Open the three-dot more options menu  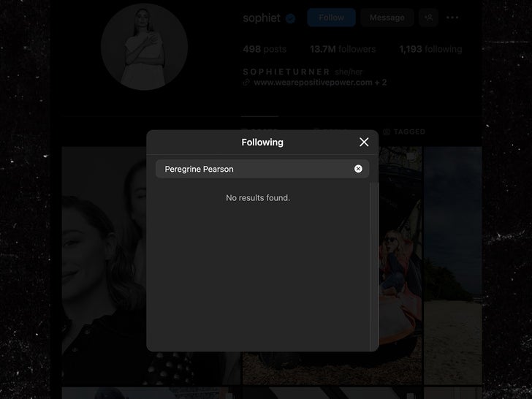pyautogui.click(x=452, y=18)
